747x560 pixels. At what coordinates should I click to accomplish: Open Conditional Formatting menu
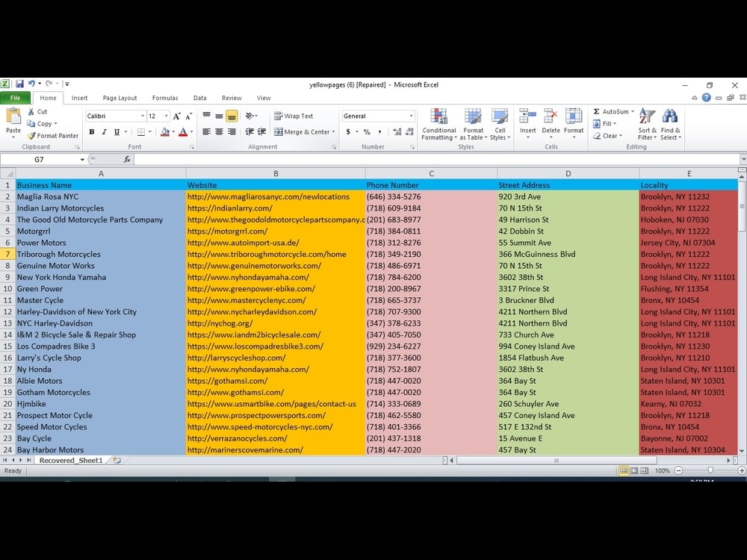(x=438, y=124)
